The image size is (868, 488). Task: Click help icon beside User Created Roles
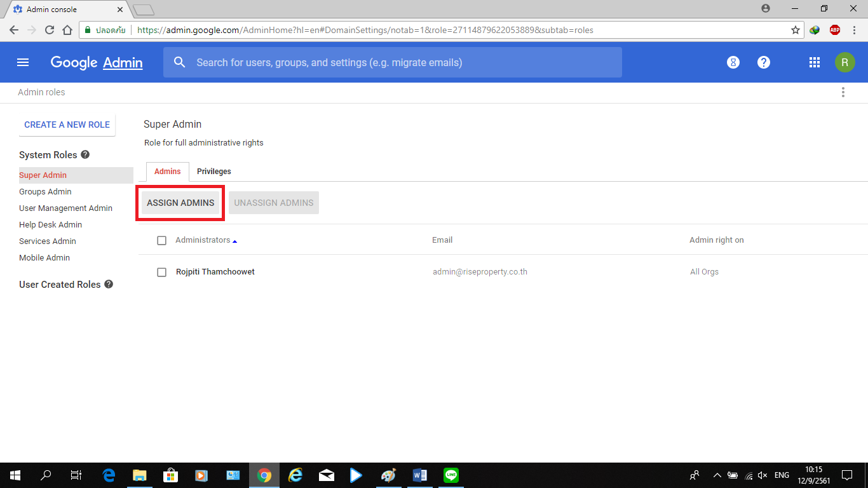(x=109, y=284)
